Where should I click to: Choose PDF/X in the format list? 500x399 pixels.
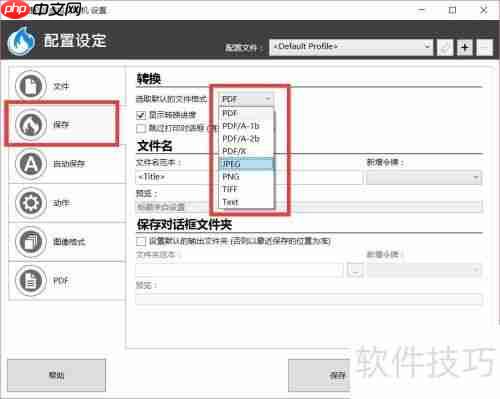(x=246, y=151)
